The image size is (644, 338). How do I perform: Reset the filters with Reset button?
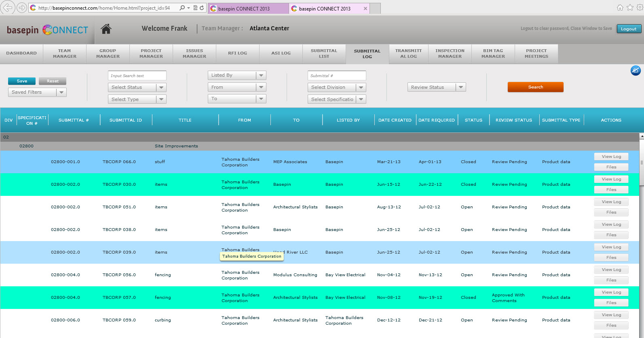point(53,81)
